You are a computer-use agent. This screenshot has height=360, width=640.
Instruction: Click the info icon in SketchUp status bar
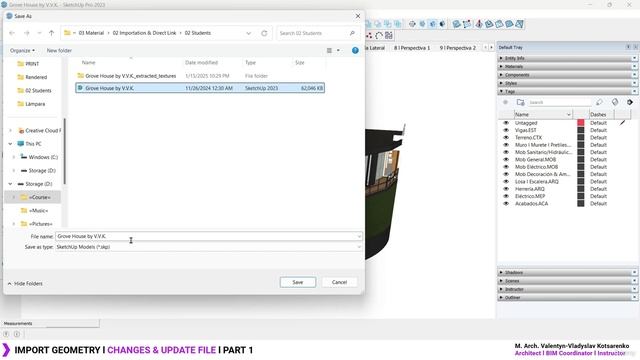tap(17, 334)
